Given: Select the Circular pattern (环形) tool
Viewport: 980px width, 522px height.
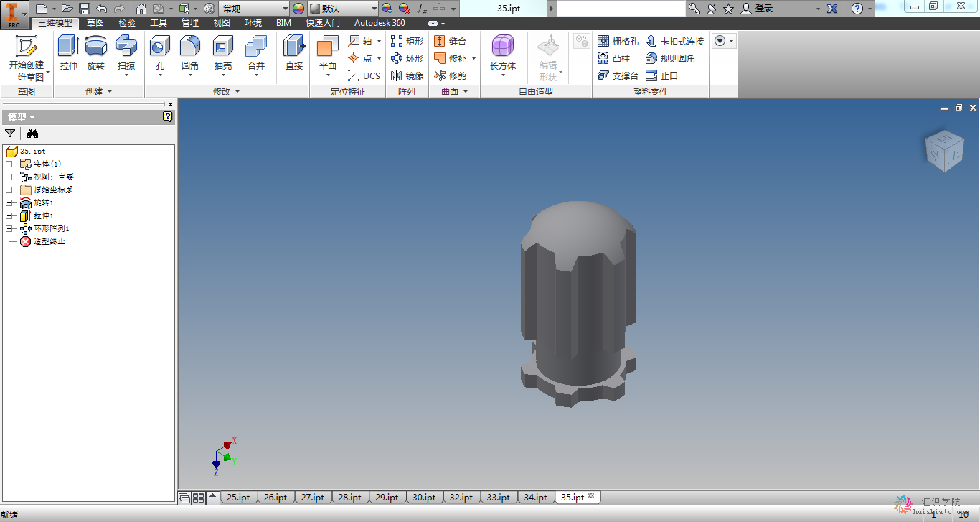Looking at the screenshot, I should coord(407,58).
